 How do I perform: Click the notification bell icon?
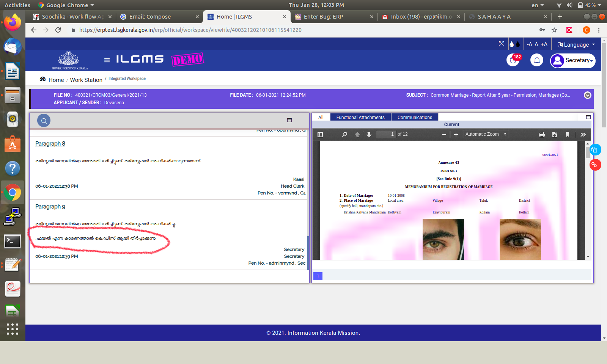tap(537, 60)
